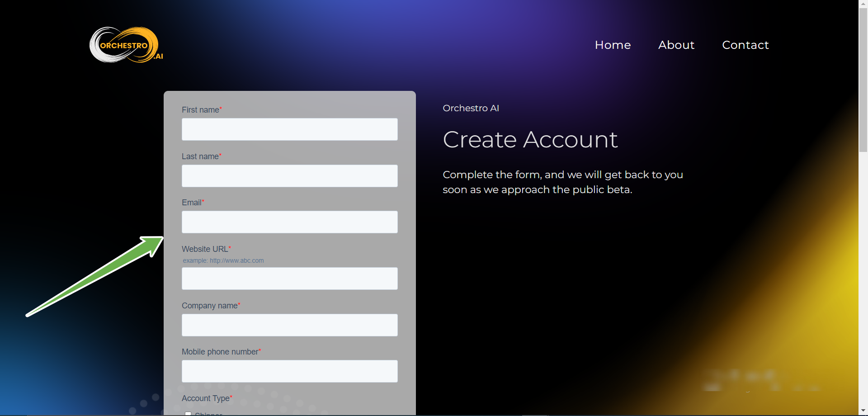Click the Create Account heading
The height and width of the screenshot is (416, 868).
click(530, 139)
